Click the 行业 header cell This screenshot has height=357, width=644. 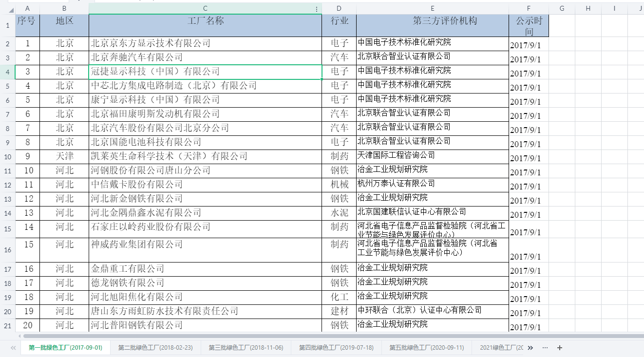339,25
